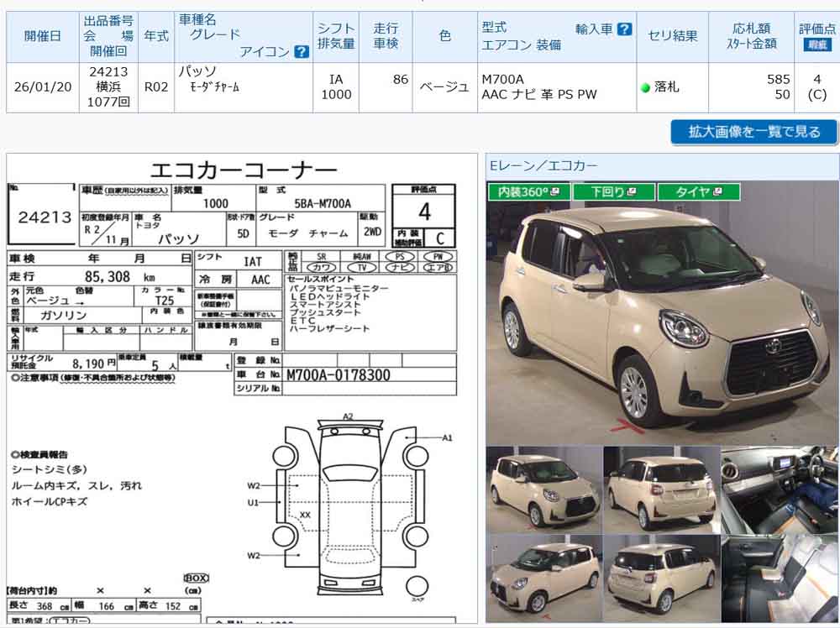Click chassis number M700A-0178300 on the sheet
This screenshot has width=840, height=628.
(x=339, y=375)
